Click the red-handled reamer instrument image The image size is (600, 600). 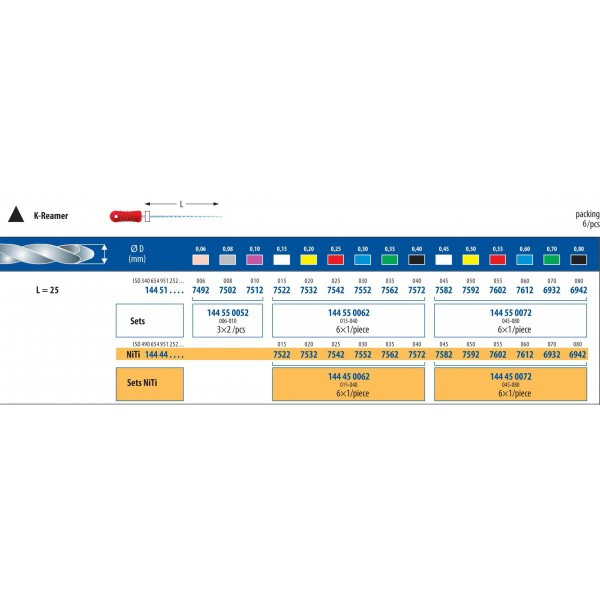[165, 216]
